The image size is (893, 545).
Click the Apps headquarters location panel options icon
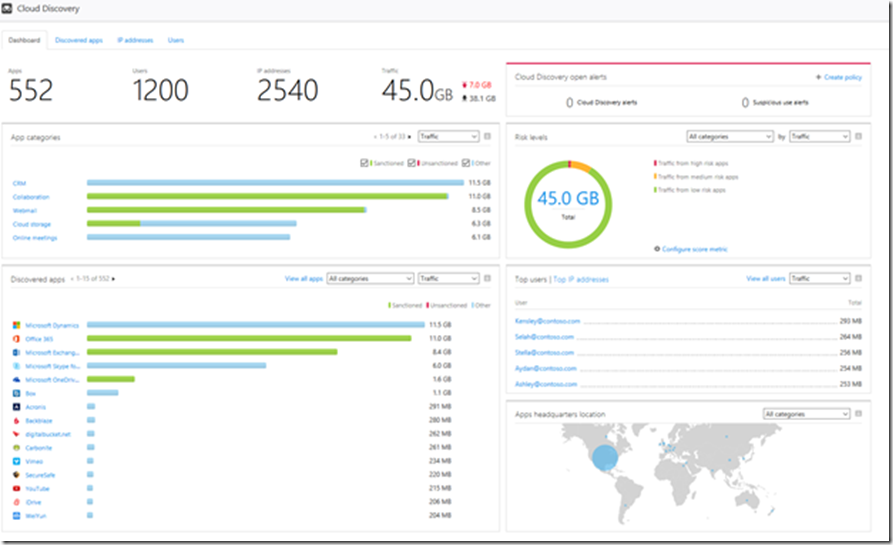(x=858, y=414)
